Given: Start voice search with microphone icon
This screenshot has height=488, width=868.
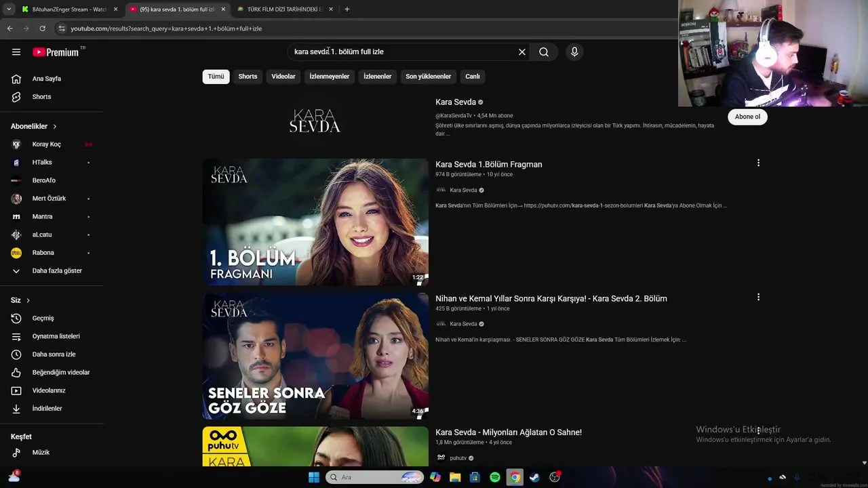Looking at the screenshot, I should (574, 52).
